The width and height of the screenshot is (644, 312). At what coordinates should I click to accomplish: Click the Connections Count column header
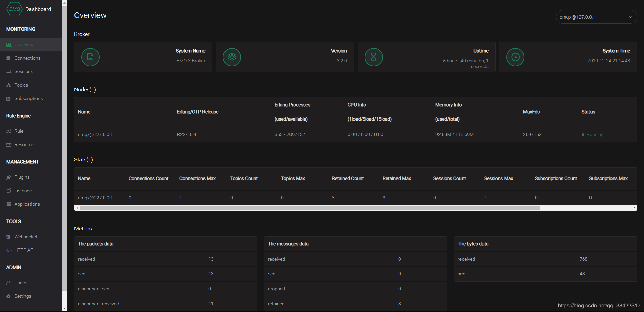click(x=148, y=179)
